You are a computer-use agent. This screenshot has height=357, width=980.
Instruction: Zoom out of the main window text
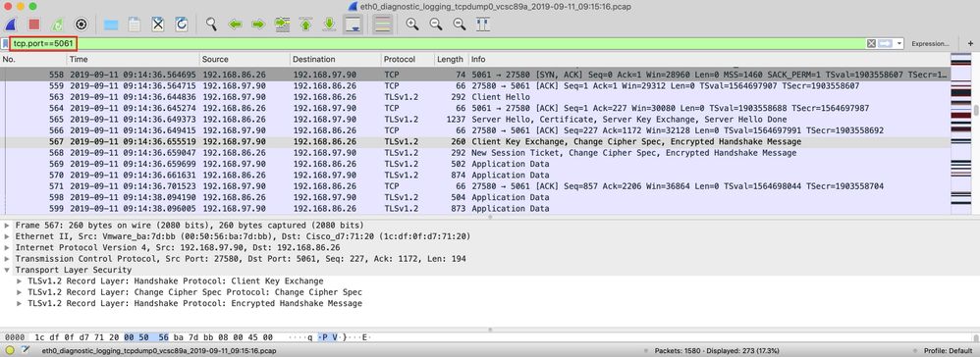436,25
